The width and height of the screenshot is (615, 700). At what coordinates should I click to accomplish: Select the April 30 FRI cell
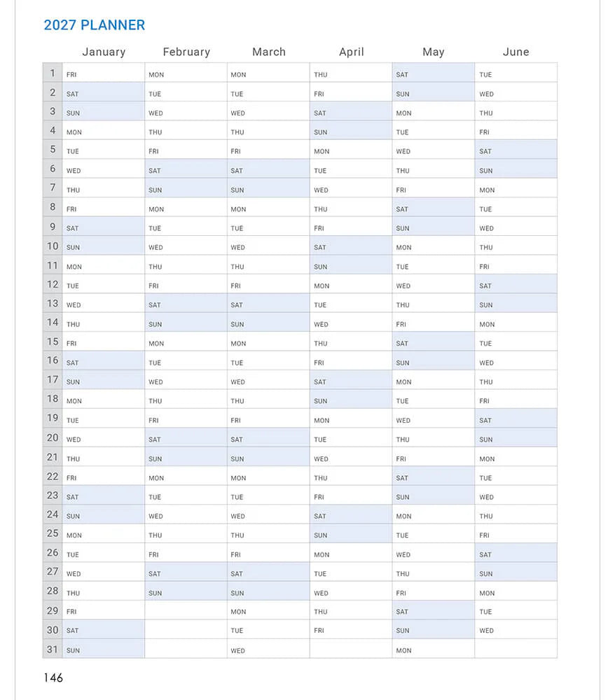[x=351, y=630]
